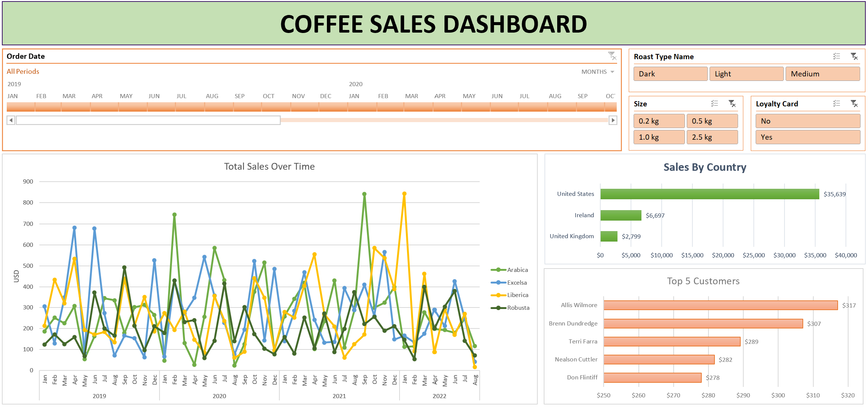Clear the Order Date timeline filter
This screenshot has height=409, width=868.
(x=612, y=56)
